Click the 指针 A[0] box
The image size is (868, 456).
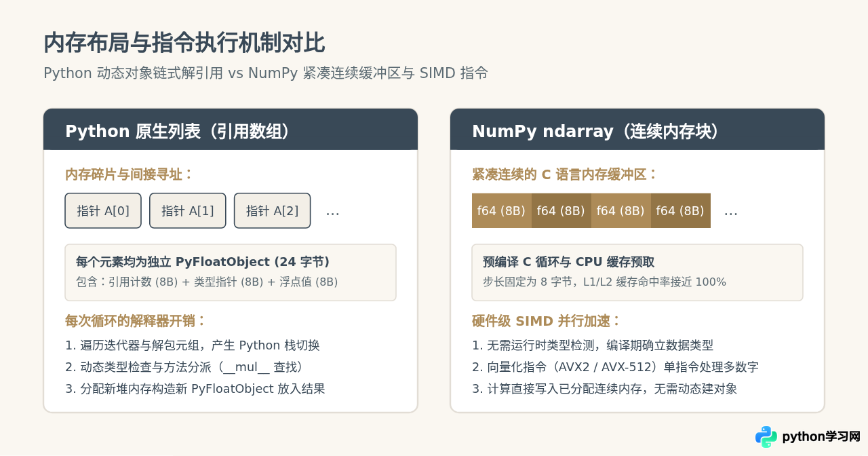click(103, 211)
